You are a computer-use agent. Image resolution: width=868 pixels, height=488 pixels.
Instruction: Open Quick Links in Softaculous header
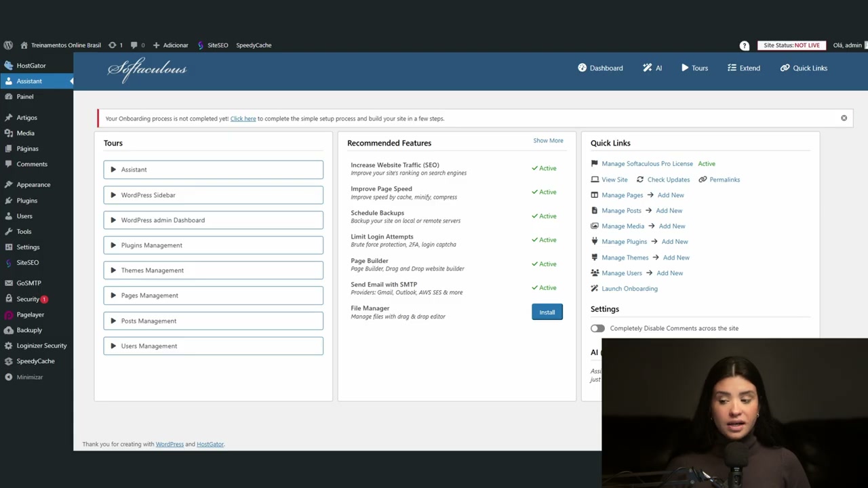[x=804, y=68]
